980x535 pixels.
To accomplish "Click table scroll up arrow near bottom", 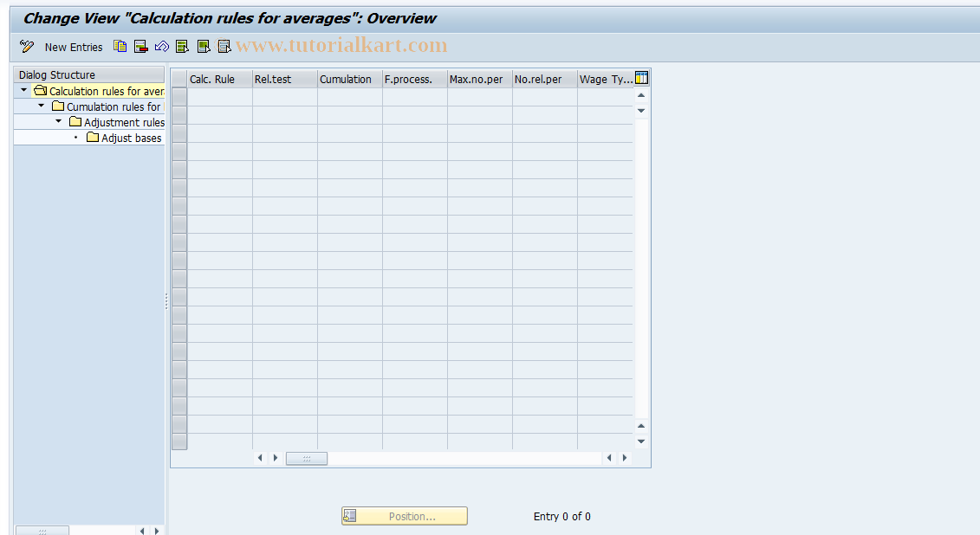I will coord(641,427).
